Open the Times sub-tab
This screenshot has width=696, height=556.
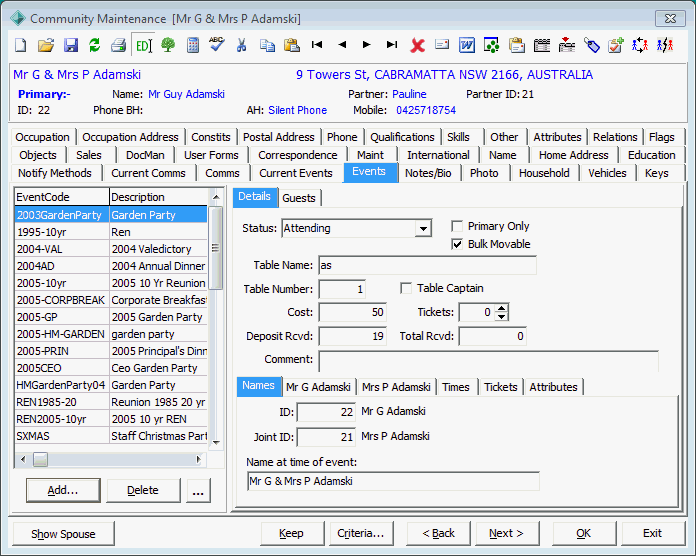[x=456, y=387]
